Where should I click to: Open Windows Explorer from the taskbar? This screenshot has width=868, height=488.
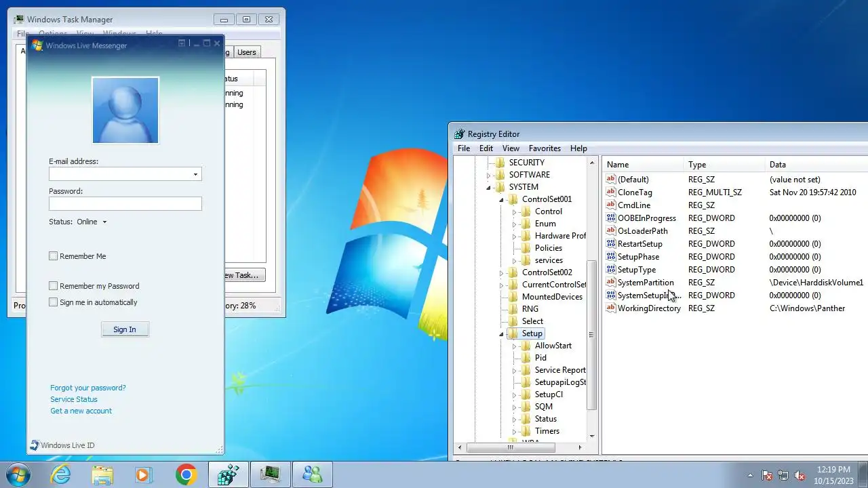click(102, 474)
